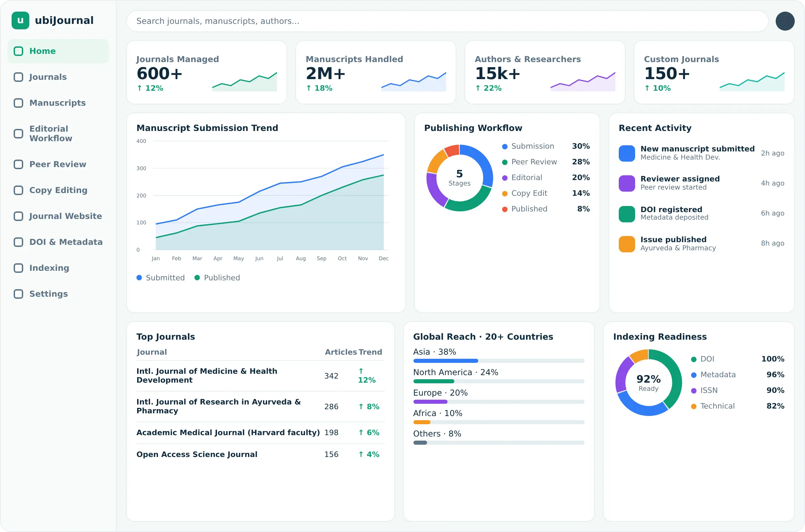Image resolution: width=805 pixels, height=532 pixels.
Task: Toggle the Submitted series legend
Action: (x=161, y=278)
